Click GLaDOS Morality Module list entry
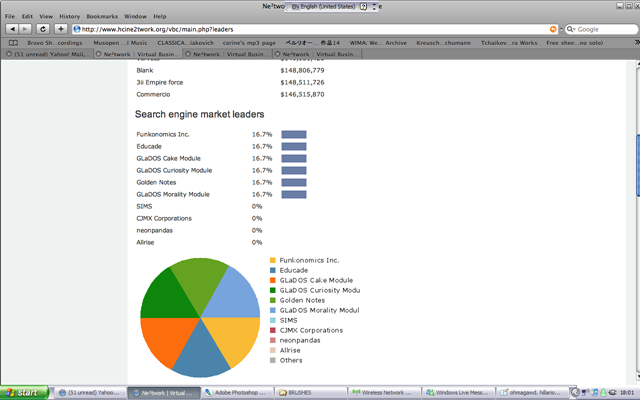This screenshot has width=640, height=400. point(173,194)
